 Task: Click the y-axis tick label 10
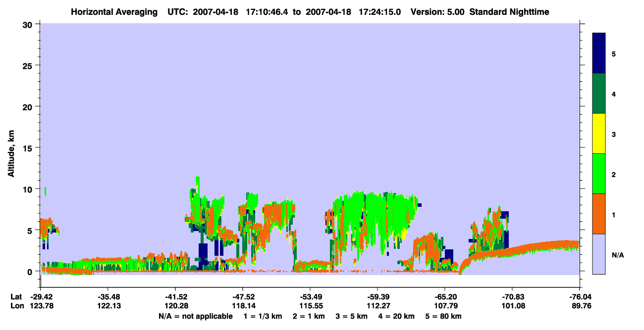29,189
